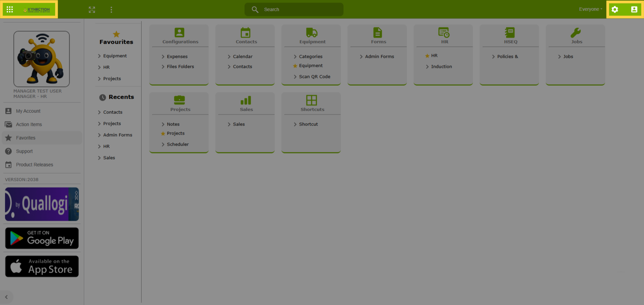644x305 pixels.
Task: Open Product Releases menu item
Action: (x=42, y=165)
